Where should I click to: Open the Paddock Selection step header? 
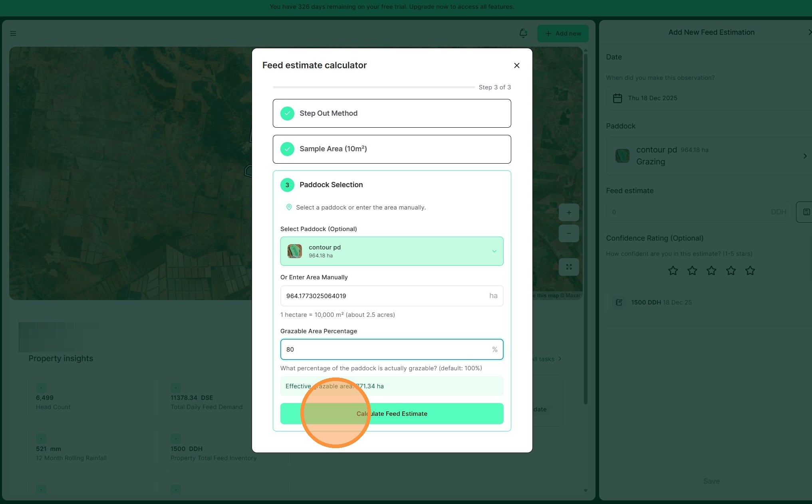pyautogui.click(x=331, y=185)
